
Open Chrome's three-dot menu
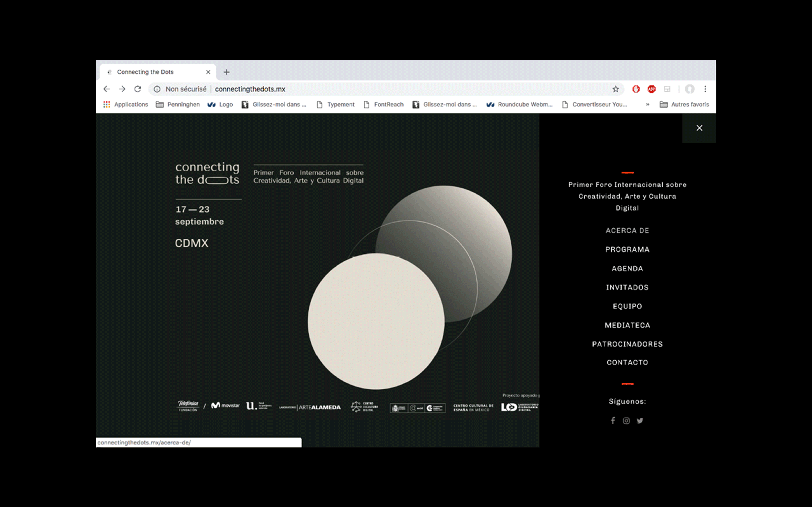705,89
